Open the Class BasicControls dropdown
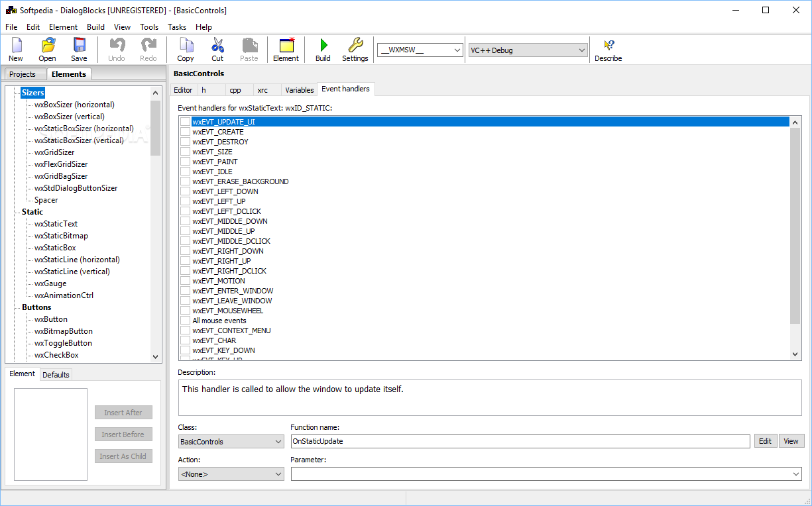This screenshot has width=812, height=506. pyautogui.click(x=231, y=442)
